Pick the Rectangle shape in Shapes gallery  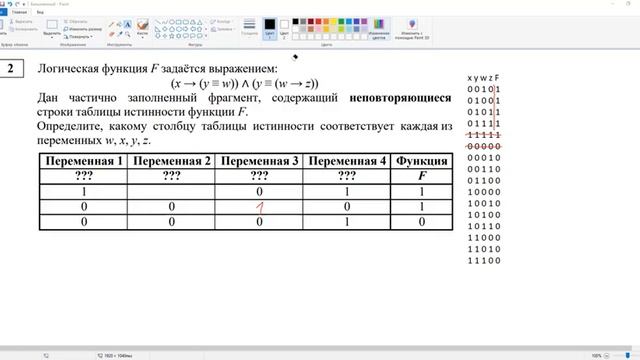[x=179, y=22]
